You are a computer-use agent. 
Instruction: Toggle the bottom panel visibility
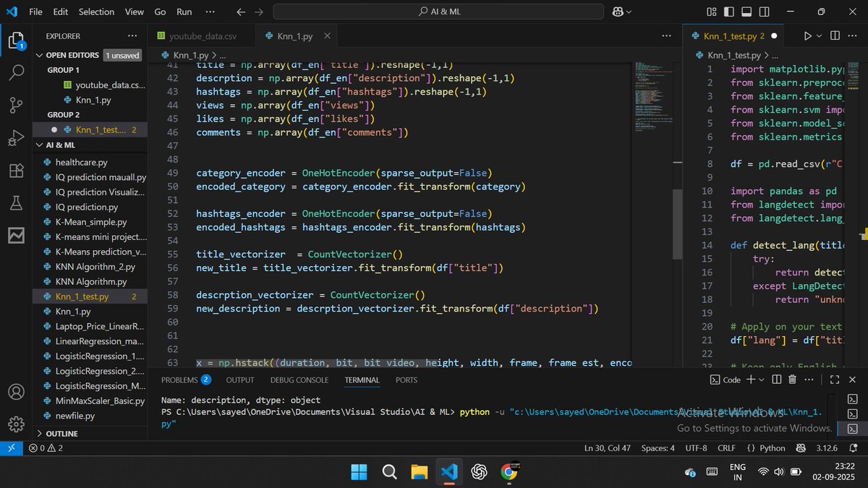[x=747, y=12]
